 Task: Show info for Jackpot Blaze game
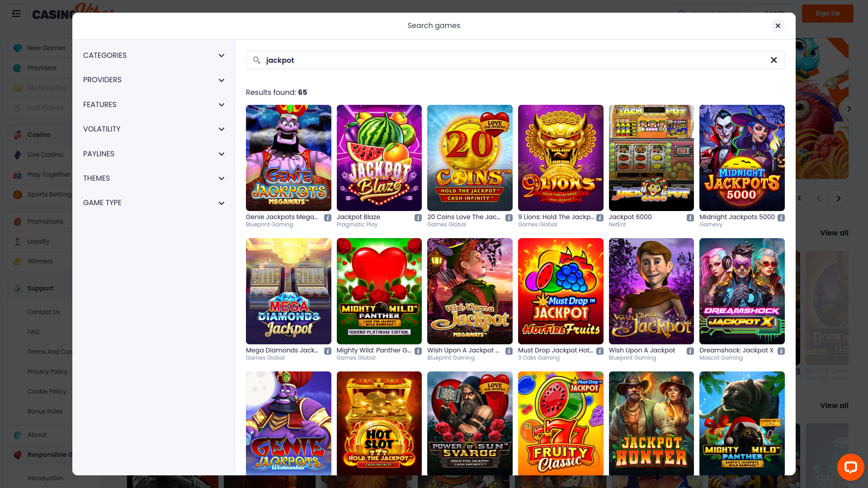pos(418,217)
